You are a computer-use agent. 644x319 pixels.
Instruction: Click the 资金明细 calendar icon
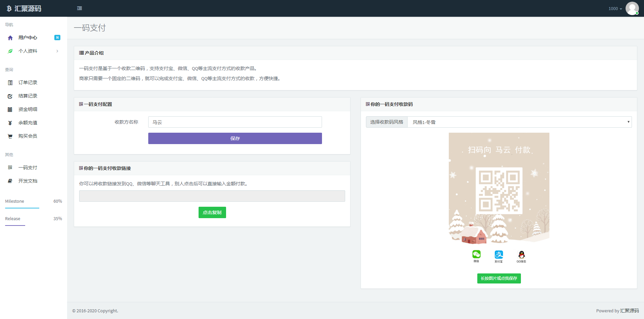click(10, 110)
